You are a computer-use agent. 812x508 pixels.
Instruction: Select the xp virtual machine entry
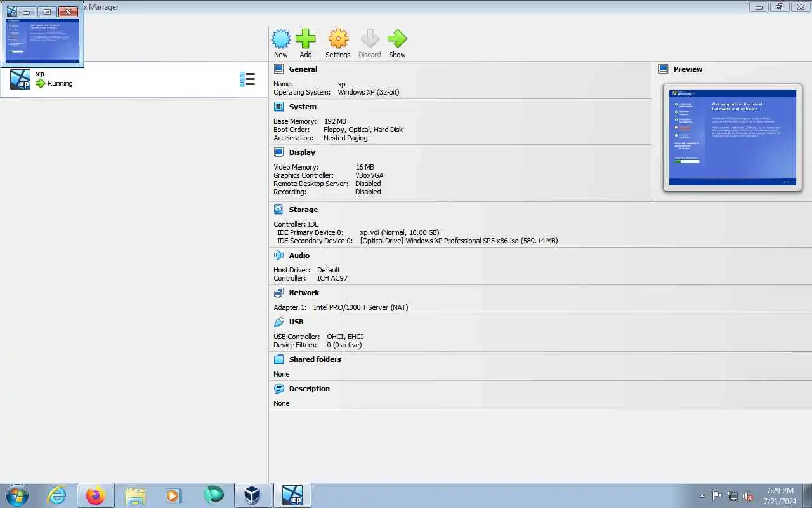point(133,79)
